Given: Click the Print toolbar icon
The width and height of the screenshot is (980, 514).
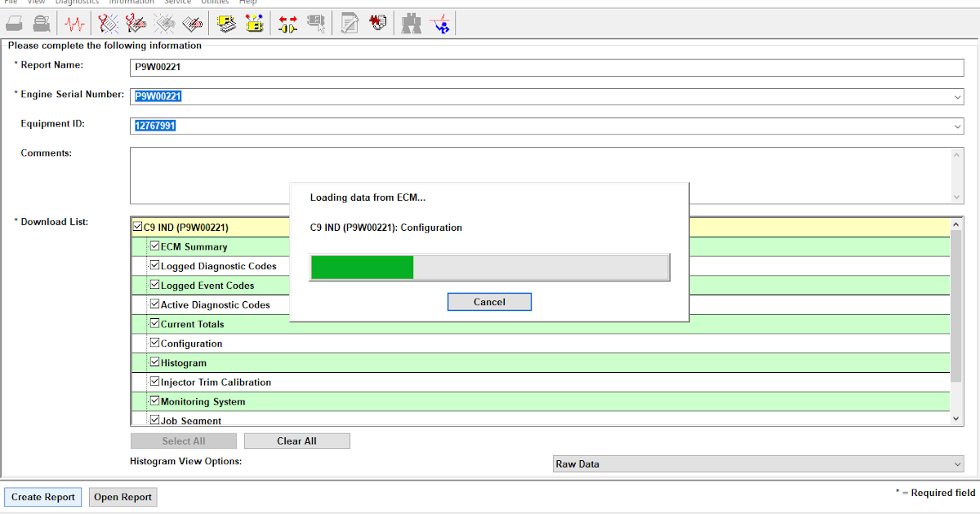Looking at the screenshot, I should pos(14,23).
